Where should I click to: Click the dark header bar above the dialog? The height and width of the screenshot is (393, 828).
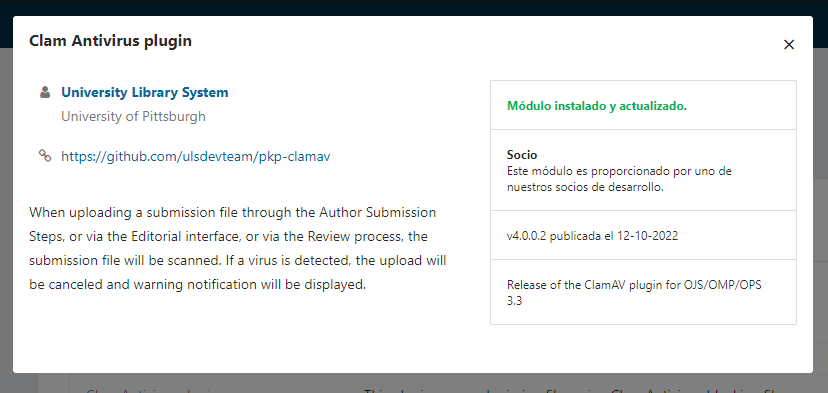pos(414,7)
